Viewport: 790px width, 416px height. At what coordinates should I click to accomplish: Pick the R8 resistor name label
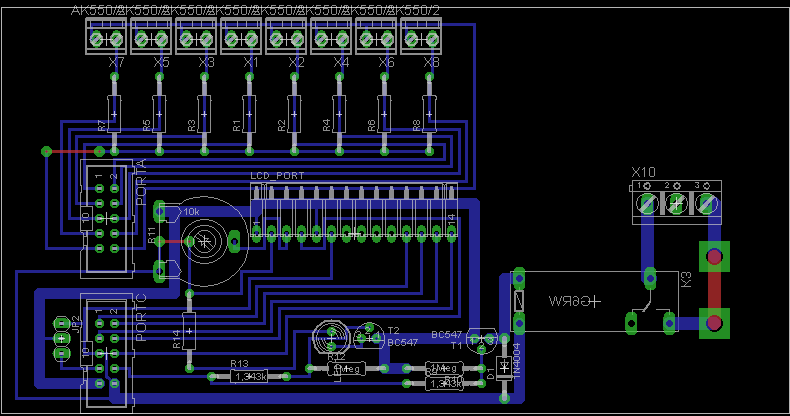point(417,125)
